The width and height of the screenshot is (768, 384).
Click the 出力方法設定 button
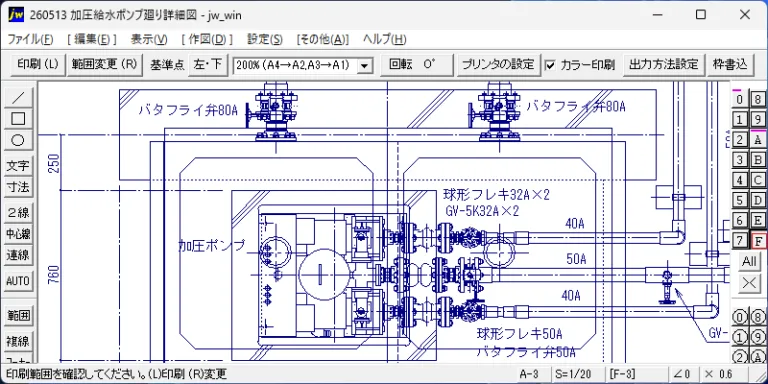tap(664, 65)
